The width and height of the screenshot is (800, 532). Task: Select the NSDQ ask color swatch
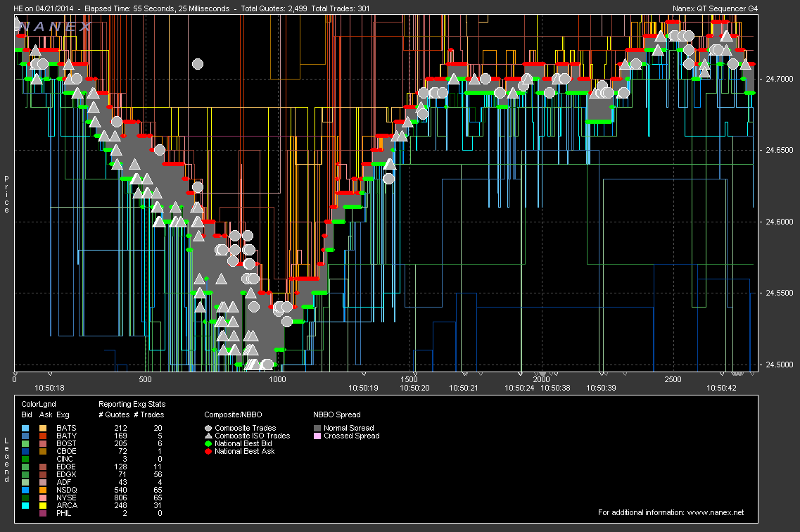point(43,490)
